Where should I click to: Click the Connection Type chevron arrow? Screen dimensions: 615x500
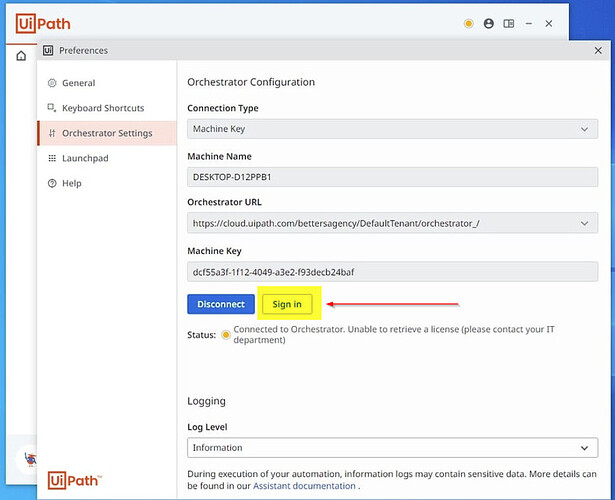pyautogui.click(x=584, y=129)
